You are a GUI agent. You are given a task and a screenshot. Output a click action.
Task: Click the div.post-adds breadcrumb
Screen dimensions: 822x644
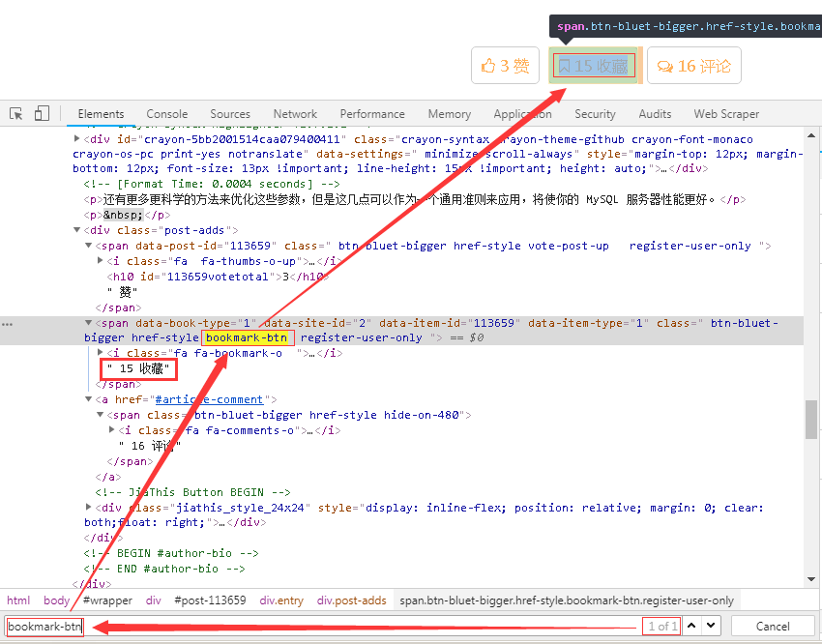click(352, 600)
